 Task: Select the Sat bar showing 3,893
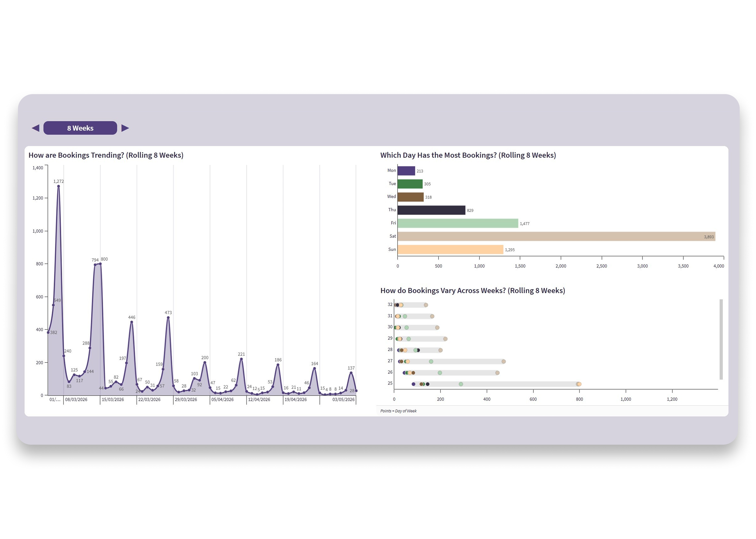(x=556, y=236)
